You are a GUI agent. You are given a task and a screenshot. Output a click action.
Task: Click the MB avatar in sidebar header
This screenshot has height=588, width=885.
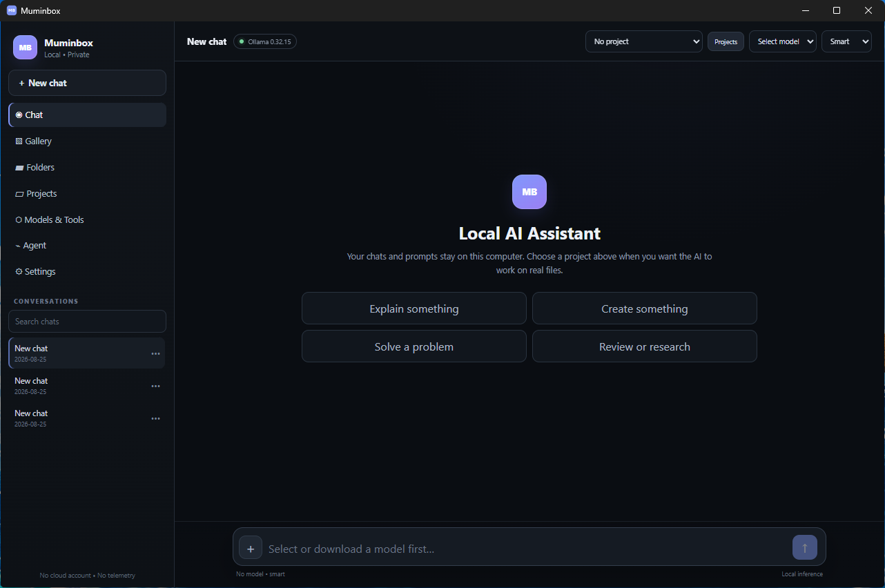coord(25,48)
